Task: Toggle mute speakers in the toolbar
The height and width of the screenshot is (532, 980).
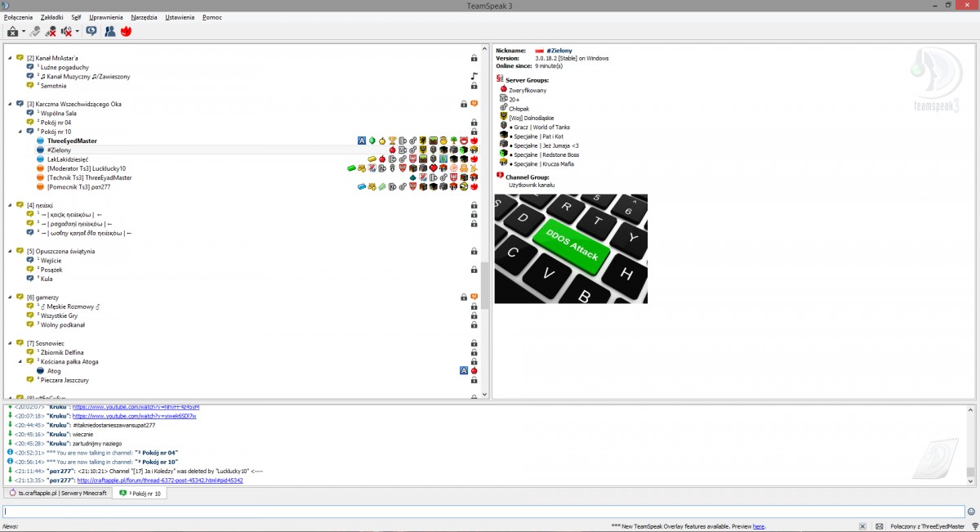Action: [x=66, y=32]
